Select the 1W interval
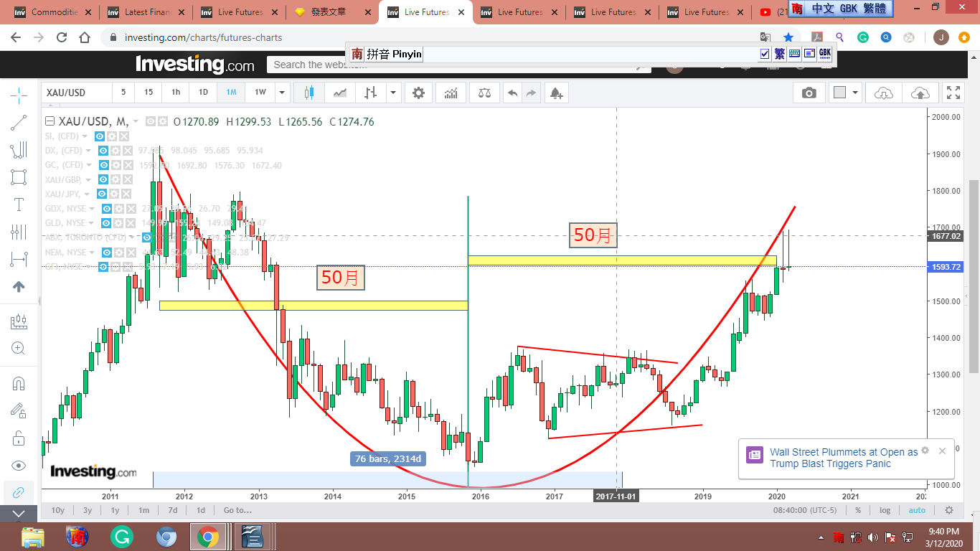This screenshot has height=551, width=980. 260,93
